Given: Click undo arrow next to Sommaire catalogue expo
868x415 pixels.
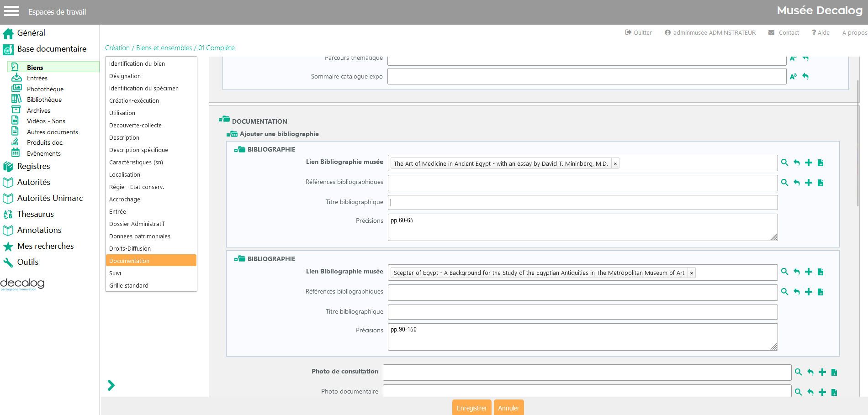Looking at the screenshot, I should (x=805, y=76).
